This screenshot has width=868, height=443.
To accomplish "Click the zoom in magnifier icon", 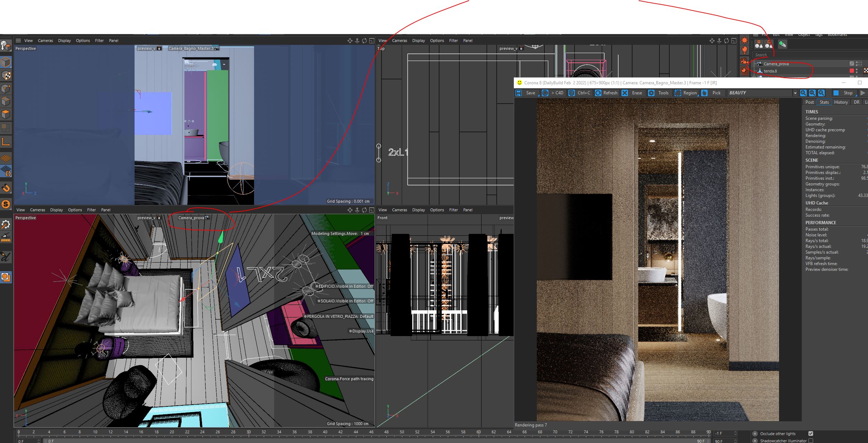I will coord(803,93).
